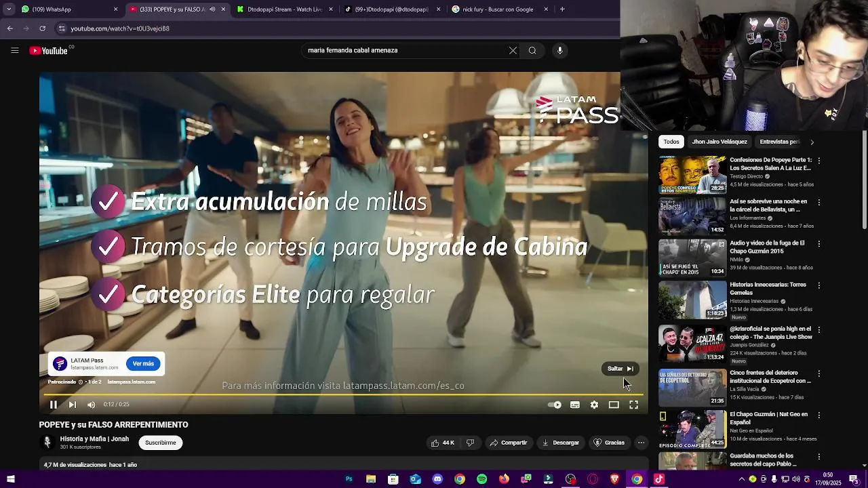This screenshot has height=488, width=868.
Task: Reload the page in the browser
Action: [x=42, y=28]
